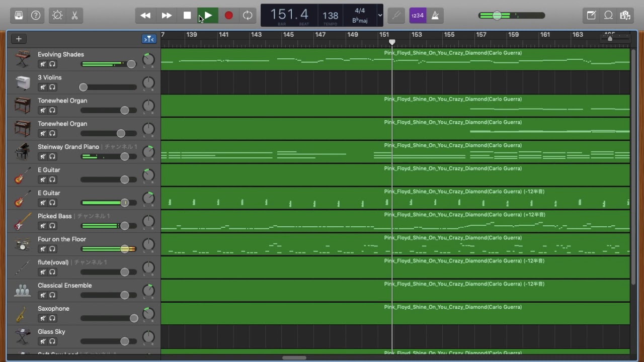Select the Classical Ensemble track name

point(65,286)
